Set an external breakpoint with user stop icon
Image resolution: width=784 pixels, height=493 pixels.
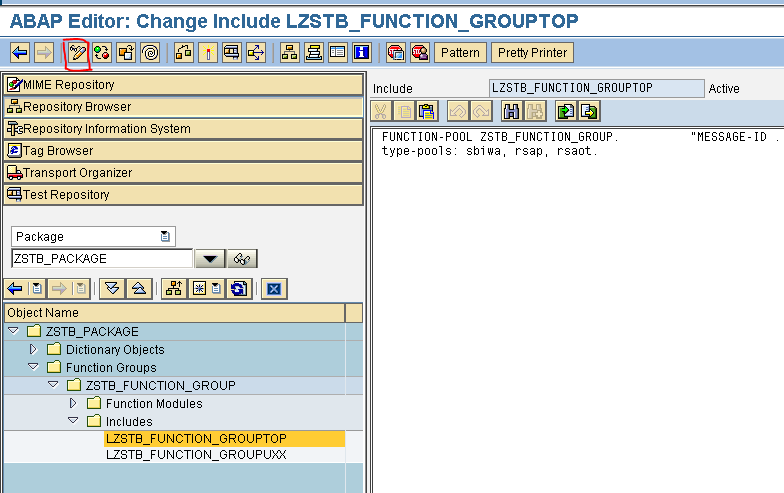pyautogui.click(x=420, y=52)
